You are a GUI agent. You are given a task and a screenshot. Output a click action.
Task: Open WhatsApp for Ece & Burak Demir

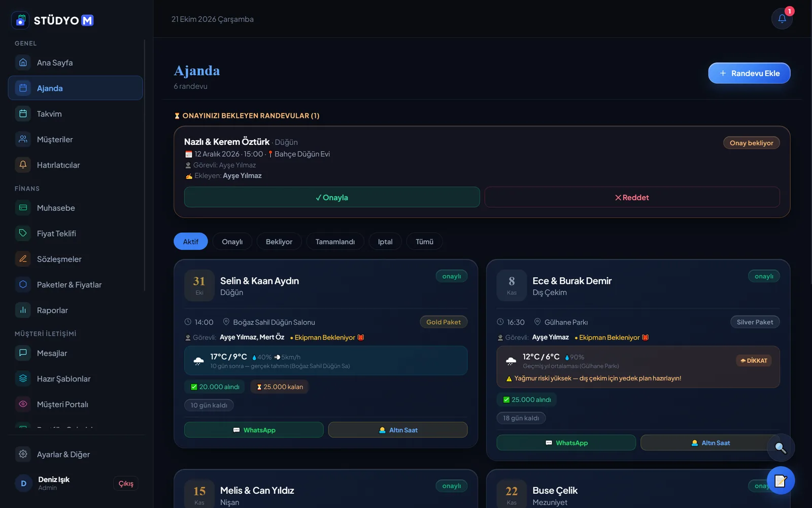[x=566, y=442]
